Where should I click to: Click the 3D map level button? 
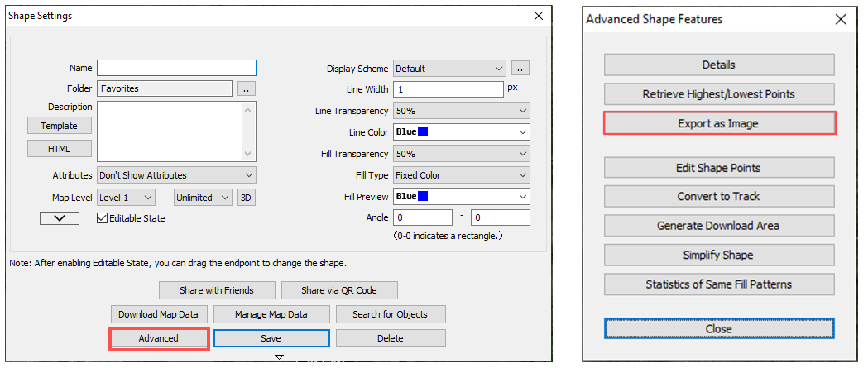pyautogui.click(x=247, y=198)
